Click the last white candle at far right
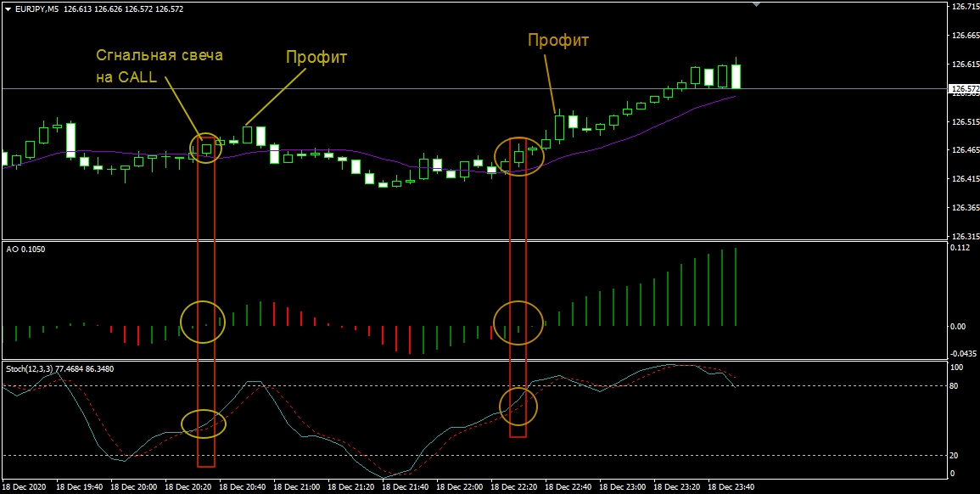The width and height of the screenshot is (980, 494). [x=736, y=76]
